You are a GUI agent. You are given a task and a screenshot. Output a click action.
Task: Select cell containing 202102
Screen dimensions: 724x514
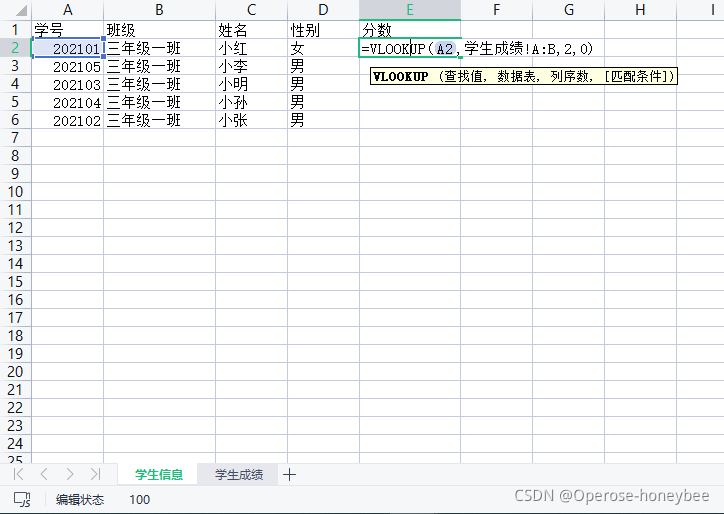(67, 120)
